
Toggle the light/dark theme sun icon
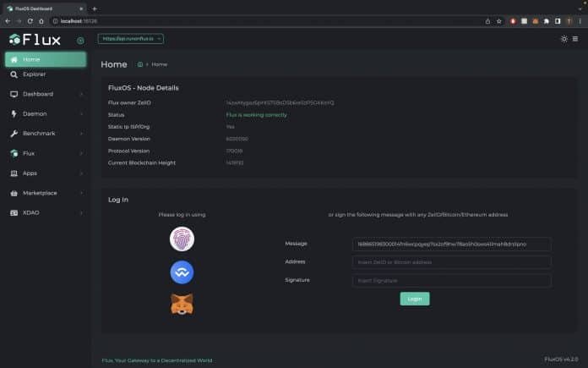[564, 39]
